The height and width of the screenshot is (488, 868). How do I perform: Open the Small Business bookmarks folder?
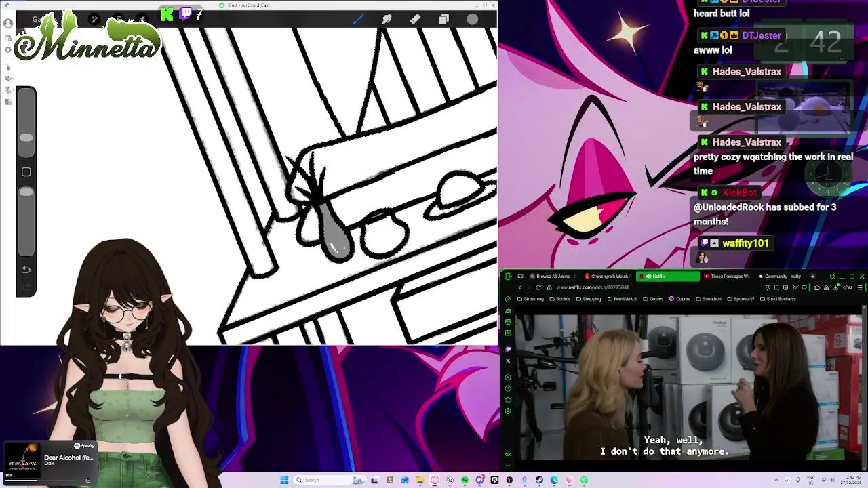coord(778,299)
